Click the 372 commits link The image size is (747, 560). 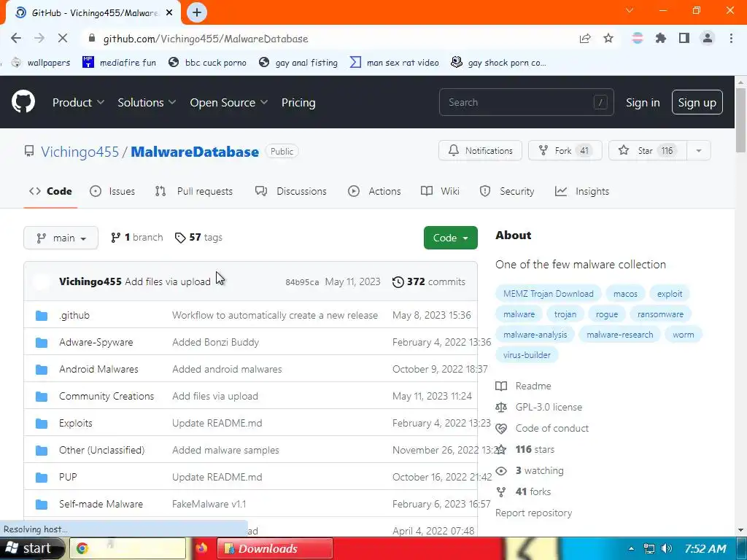(429, 282)
